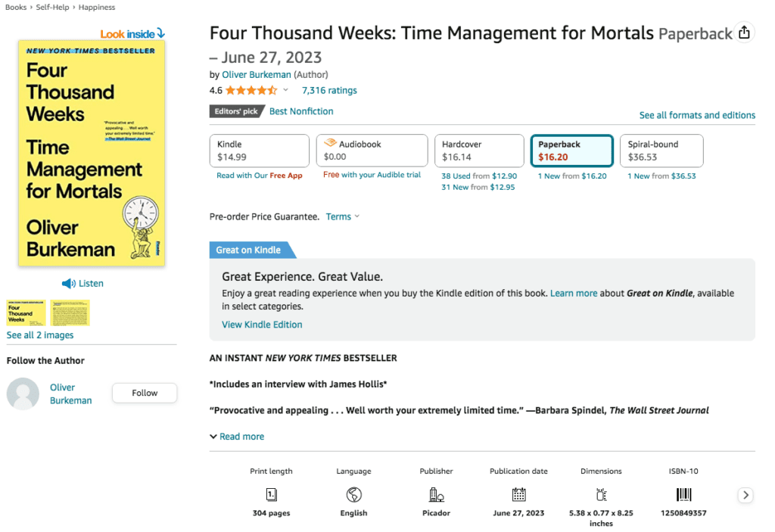
Task: Open the Happiness breadcrumb category
Action: tap(97, 7)
